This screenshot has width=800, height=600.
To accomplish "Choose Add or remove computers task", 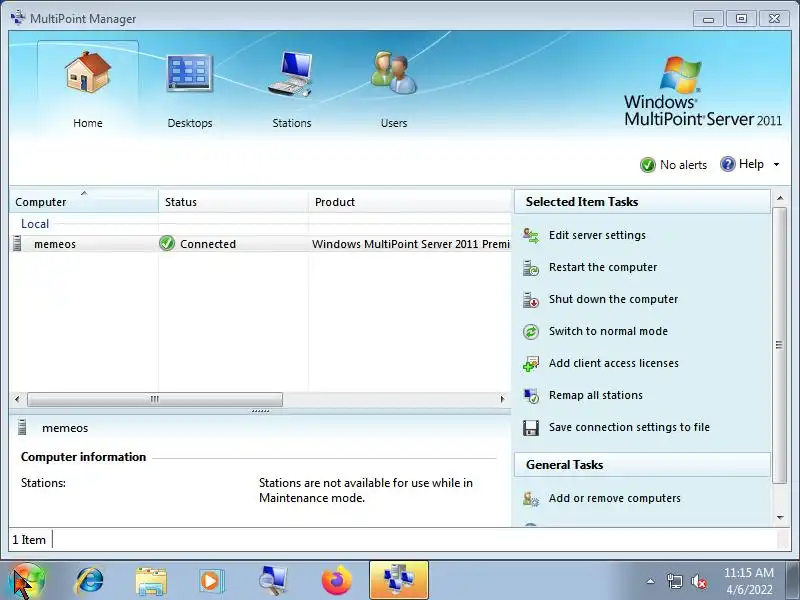I will 614,498.
